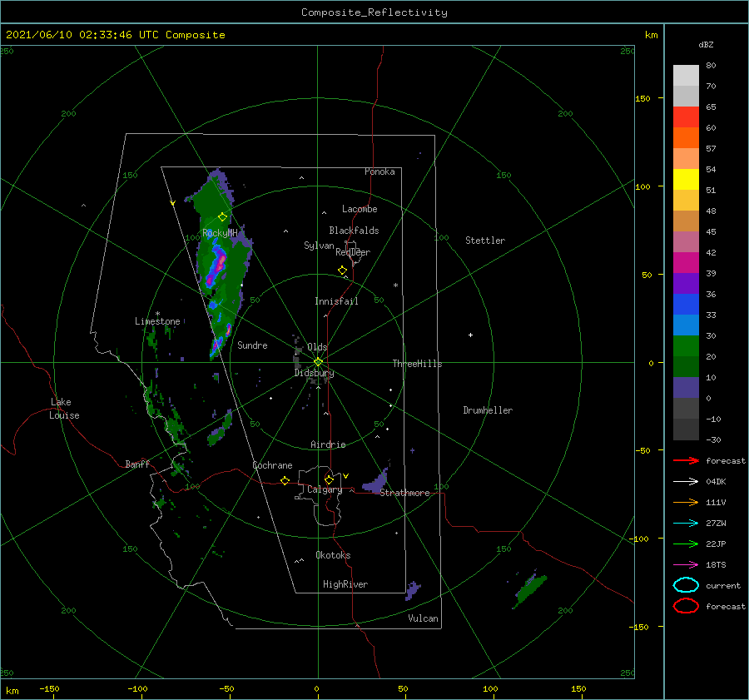Screen dimensions: 749x700
Task: Click the magenta 18TS arrow in legend
Action: tap(686, 565)
